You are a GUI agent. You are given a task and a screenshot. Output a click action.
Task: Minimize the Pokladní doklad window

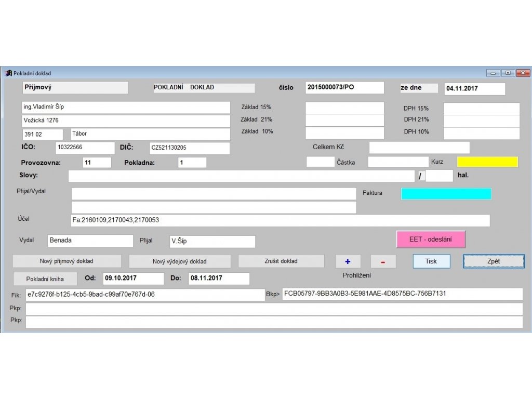(x=493, y=73)
